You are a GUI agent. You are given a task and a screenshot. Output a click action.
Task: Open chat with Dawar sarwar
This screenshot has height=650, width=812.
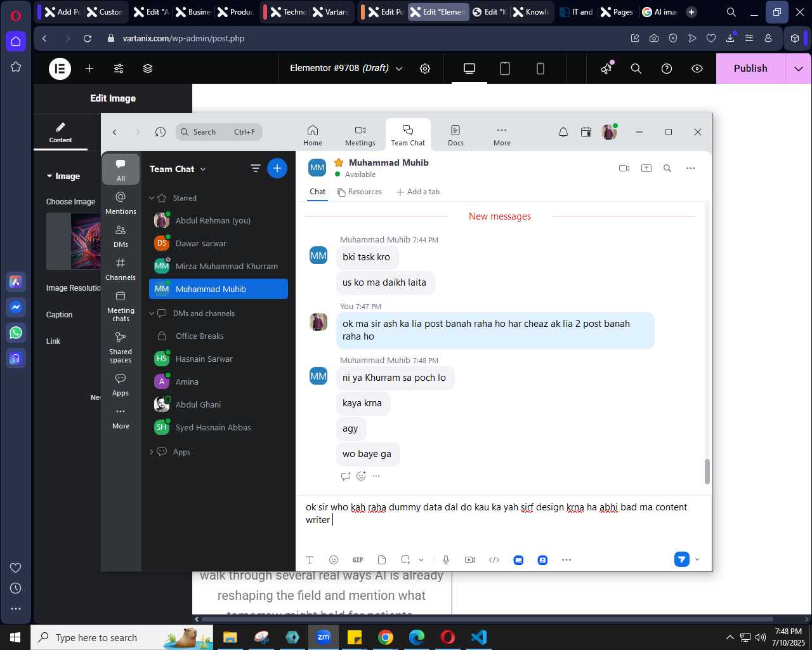pos(218,243)
